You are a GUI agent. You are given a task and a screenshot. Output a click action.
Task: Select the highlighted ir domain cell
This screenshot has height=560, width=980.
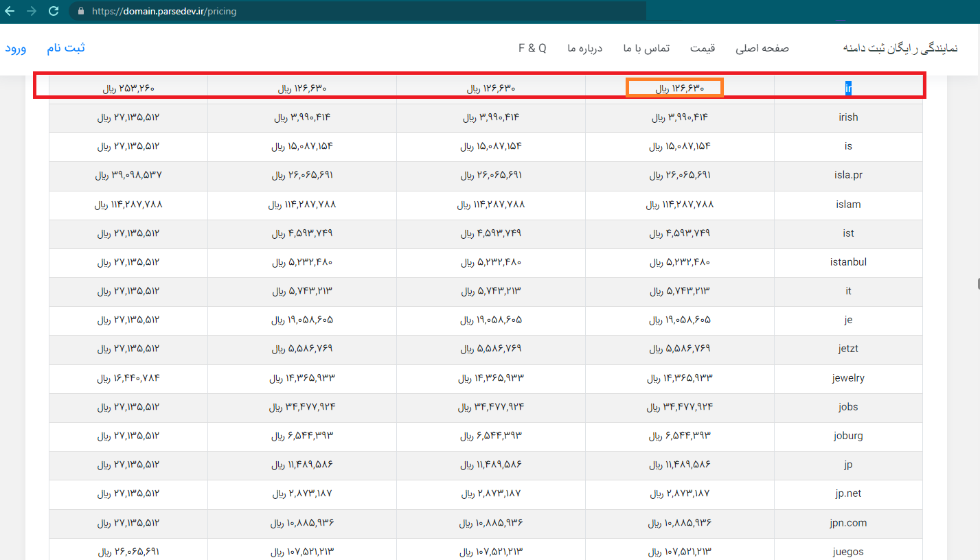click(x=848, y=88)
